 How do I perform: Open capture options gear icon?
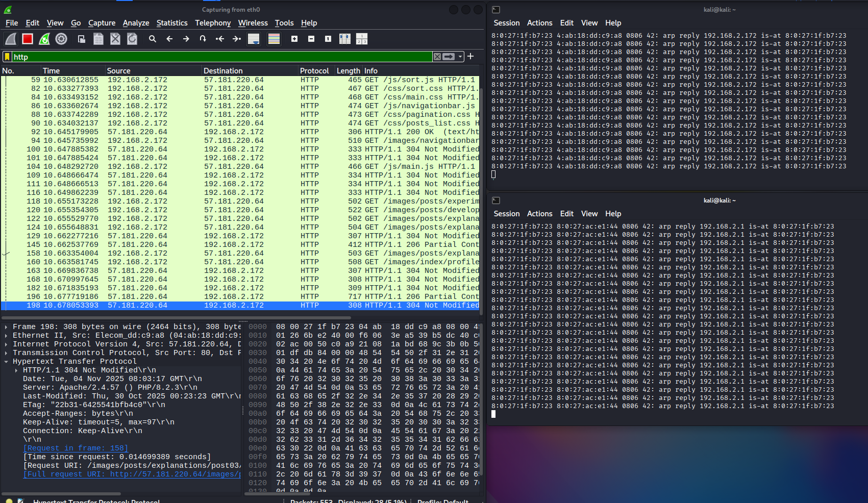[x=61, y=39]
